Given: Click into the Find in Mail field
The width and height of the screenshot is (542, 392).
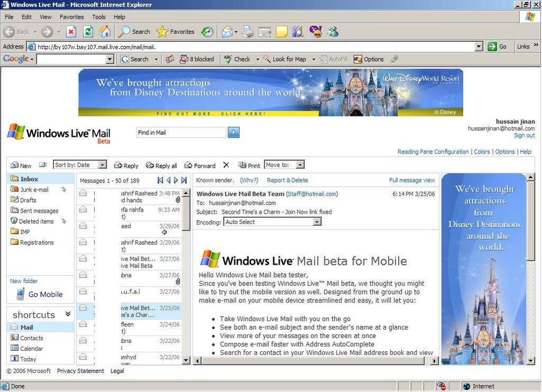Looking at the screenshot, I should pos(181,132).
